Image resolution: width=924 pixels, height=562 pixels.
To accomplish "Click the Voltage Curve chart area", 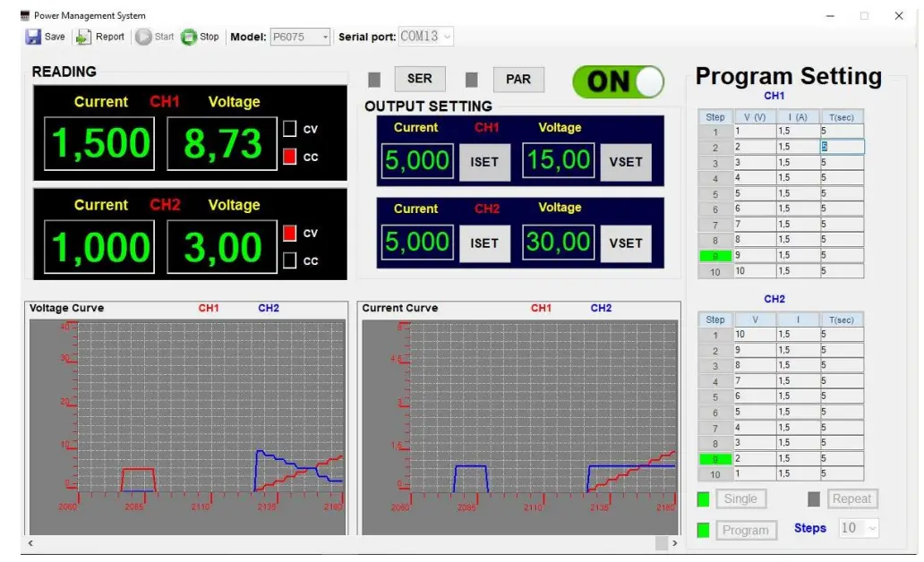I will point(188,427).
